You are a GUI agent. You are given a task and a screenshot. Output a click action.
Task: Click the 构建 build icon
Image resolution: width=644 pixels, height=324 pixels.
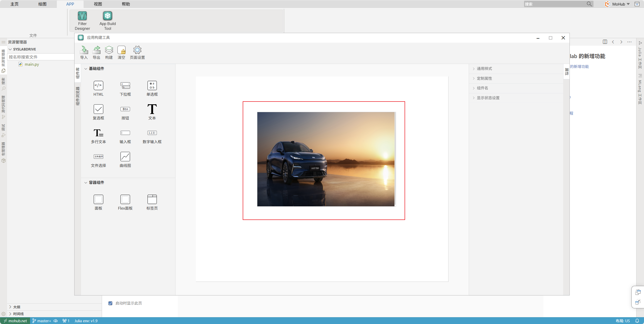(109, 53)
